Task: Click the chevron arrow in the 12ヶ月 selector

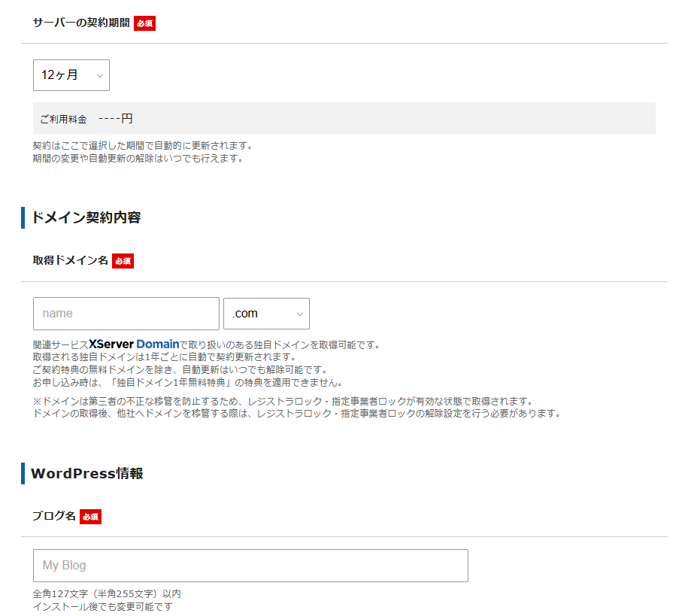Action: coord(99,76)
